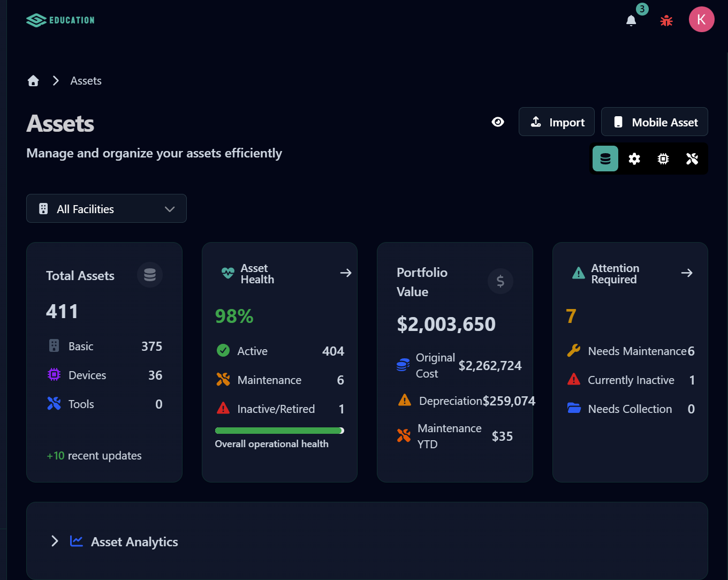Click the Original Cost coins icon
Viewport: 728px width, 580px height.
coord(403,365)
